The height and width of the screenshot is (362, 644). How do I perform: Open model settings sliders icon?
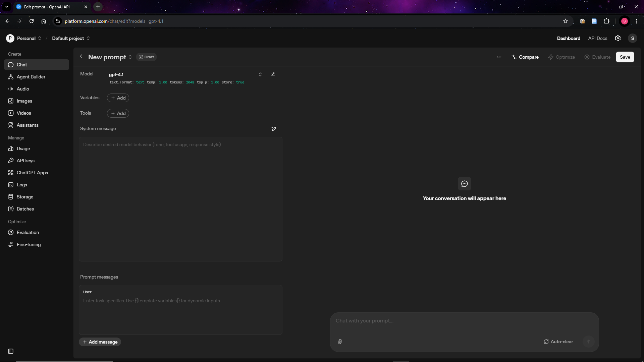pyautogui.click(x=273, y=74)
